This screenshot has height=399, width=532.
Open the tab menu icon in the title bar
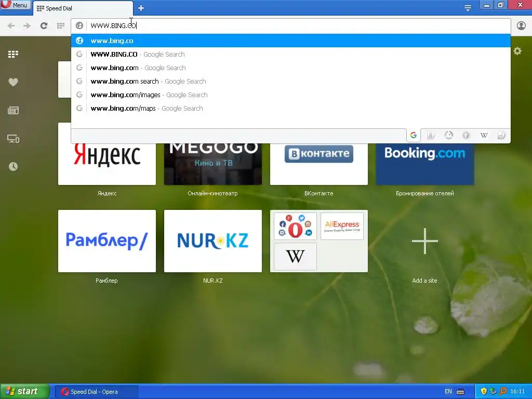pos(468,8)
